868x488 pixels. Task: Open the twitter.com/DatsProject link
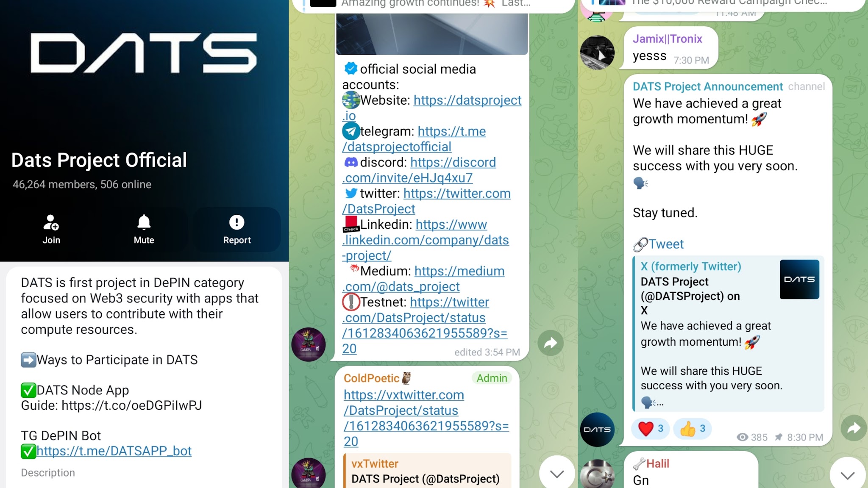click(x=426, y=201)
